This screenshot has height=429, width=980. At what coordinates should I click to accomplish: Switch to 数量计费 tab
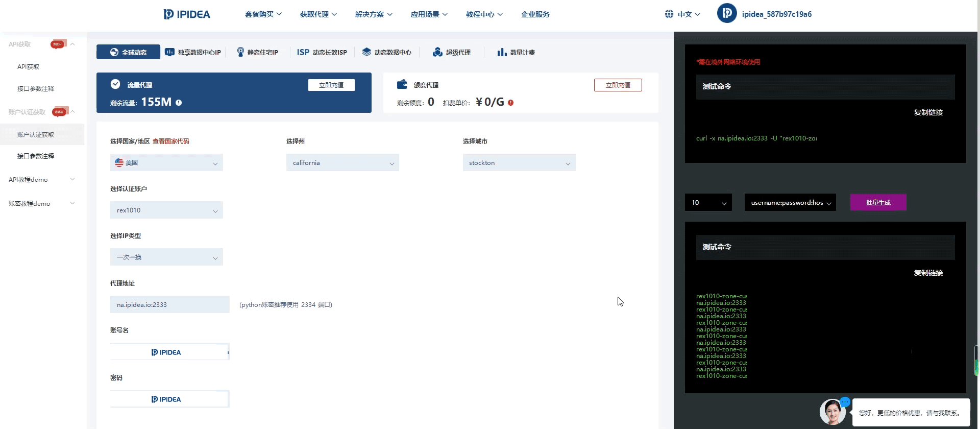tap(516, 52)
